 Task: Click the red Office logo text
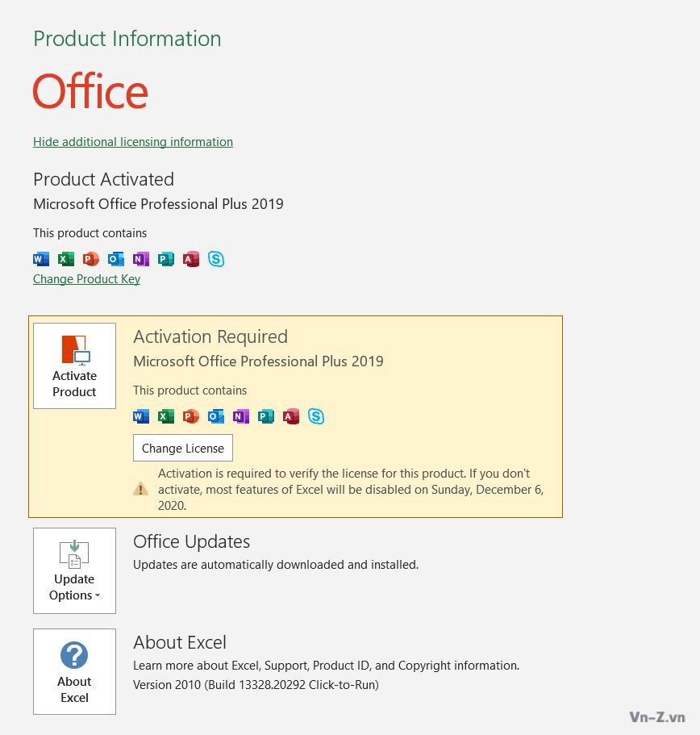[x=90, y=91]
